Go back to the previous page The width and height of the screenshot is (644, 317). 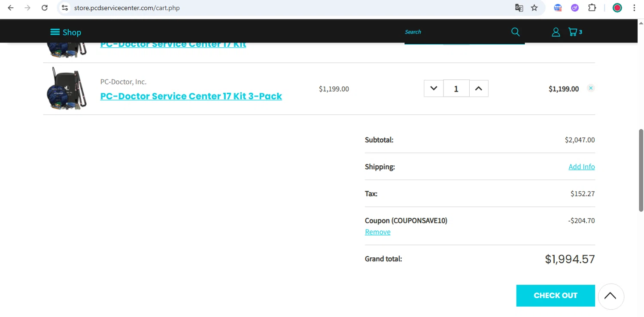point(11,8)
